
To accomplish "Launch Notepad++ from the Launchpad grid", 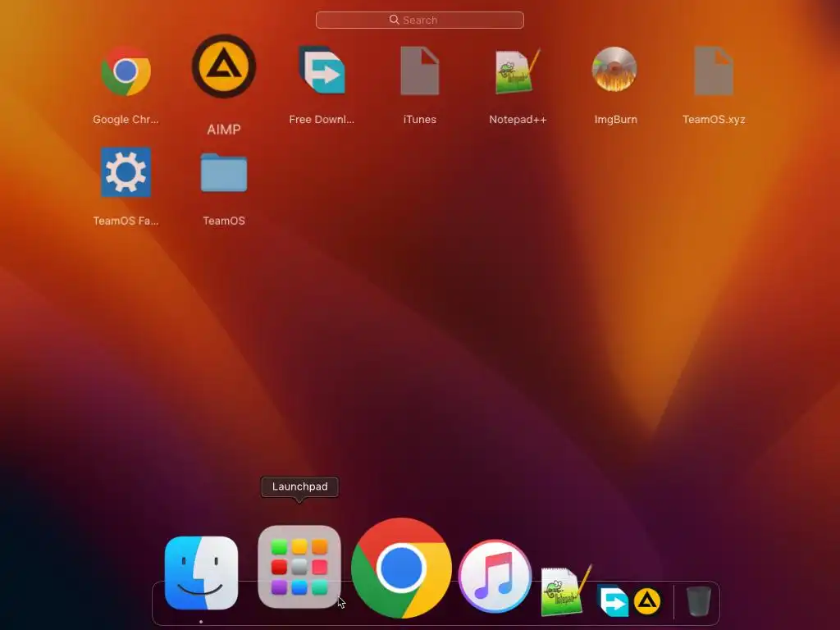I will [518, 71].
